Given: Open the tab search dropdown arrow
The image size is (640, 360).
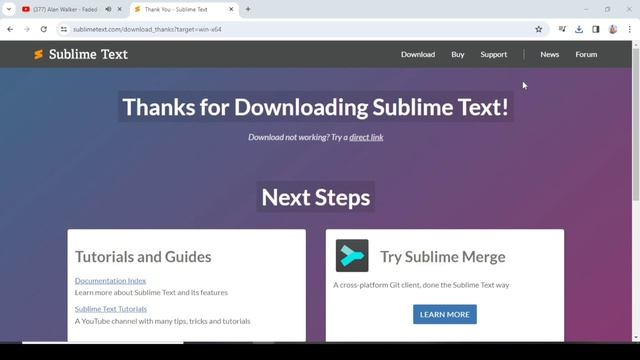Looking at the screenshot, I should 9,9.
